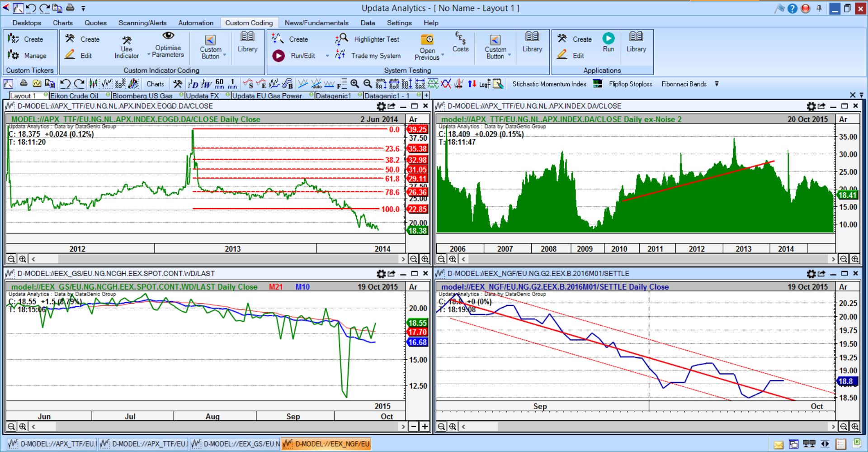Click the settings gear on the APX EOGD chart
The height and width of the screenshot is (452, 868).
(381, 106)
